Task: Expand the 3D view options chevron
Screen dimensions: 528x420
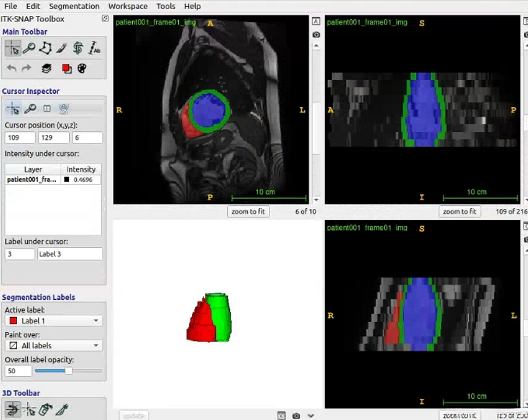Action: point(311,416)
